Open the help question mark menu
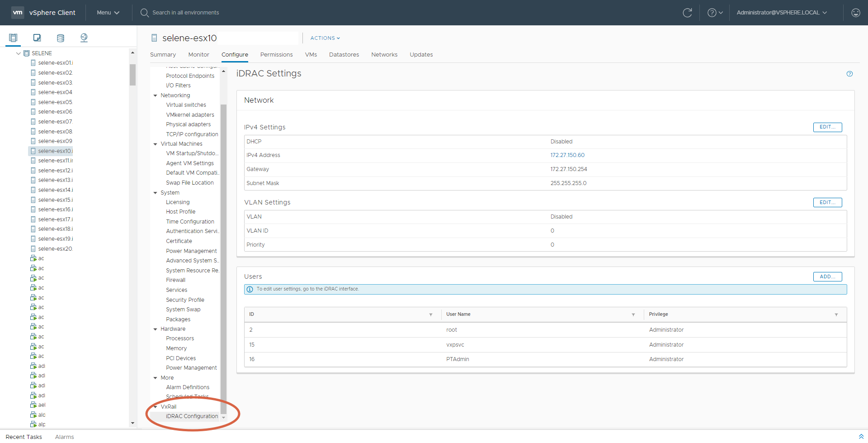This screenshot has width=868, height=443. pos(715,13)
